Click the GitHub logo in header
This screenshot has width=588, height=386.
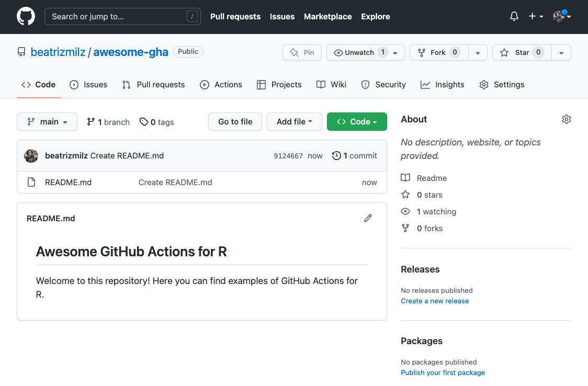pos(26,17)
